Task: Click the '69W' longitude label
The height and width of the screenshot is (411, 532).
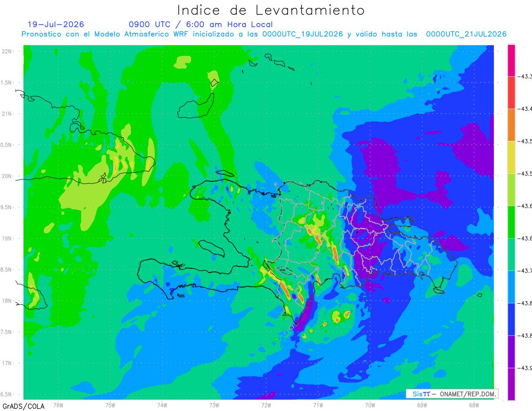Action: pyautogui.click(x=422, y=405)
